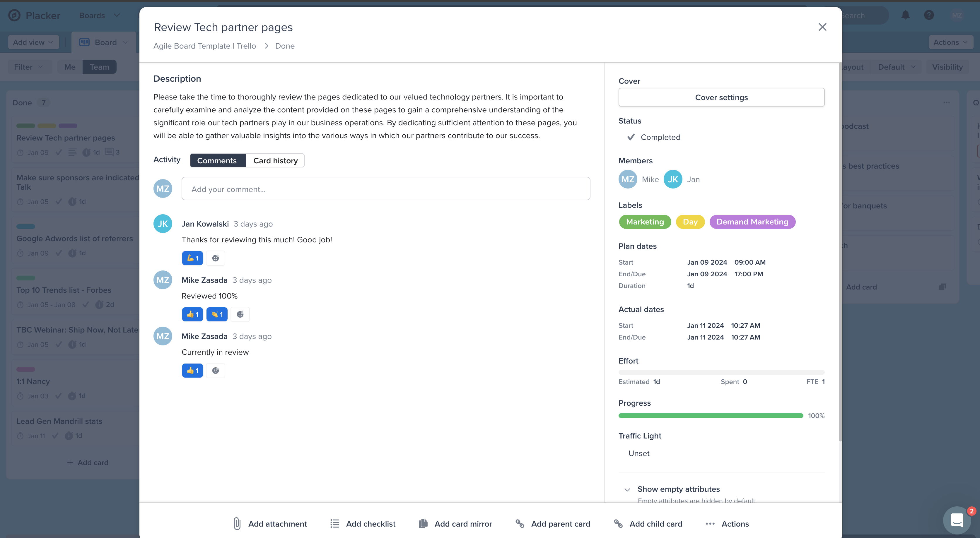Switch to the Card history tab

tap(275, 160)
